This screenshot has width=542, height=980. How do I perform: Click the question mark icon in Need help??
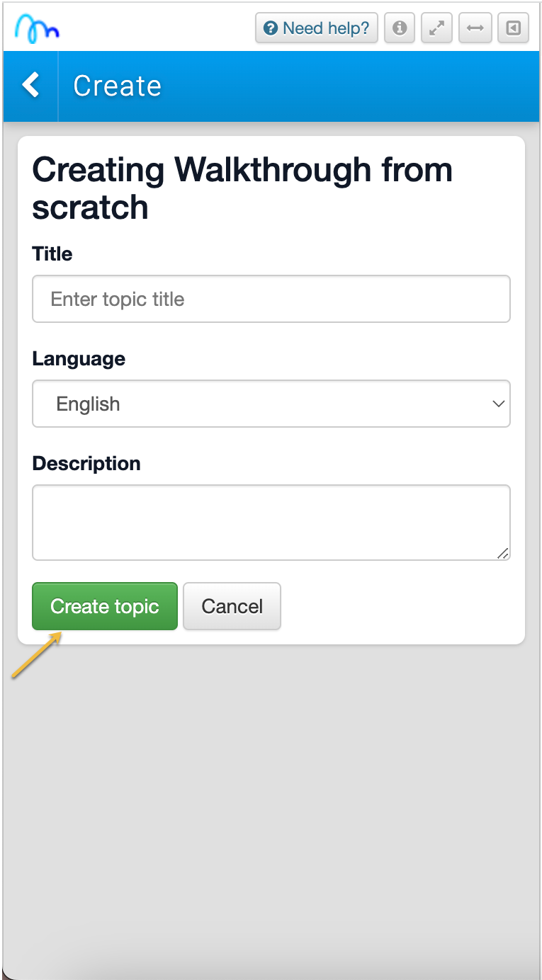pos(270,28)
